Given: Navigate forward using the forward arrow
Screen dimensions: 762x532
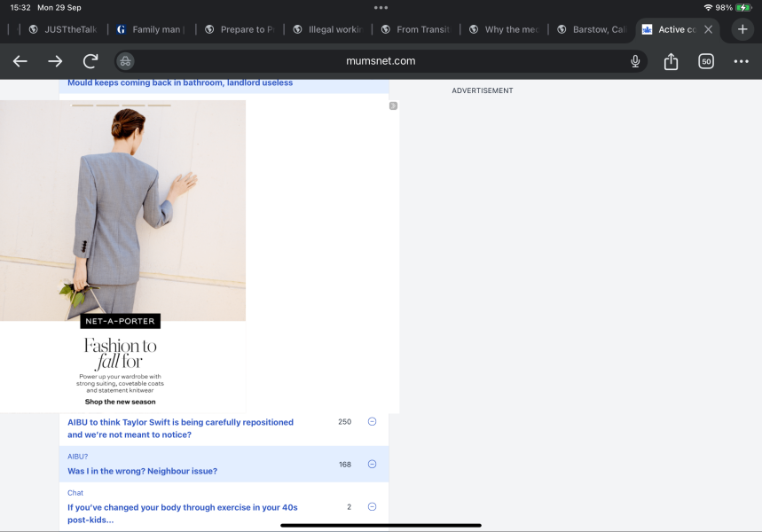Looking at the screenshot, I should tap(54, 61).
